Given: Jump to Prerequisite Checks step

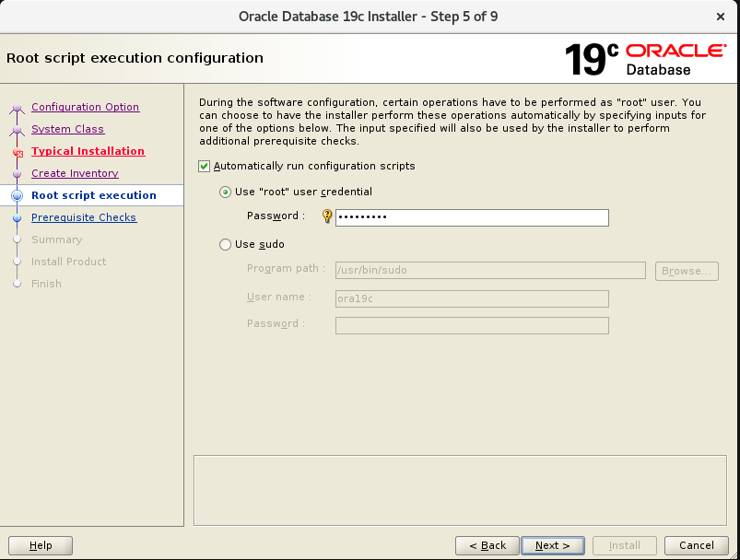Looking at the screenshot, I should point(84,217).
